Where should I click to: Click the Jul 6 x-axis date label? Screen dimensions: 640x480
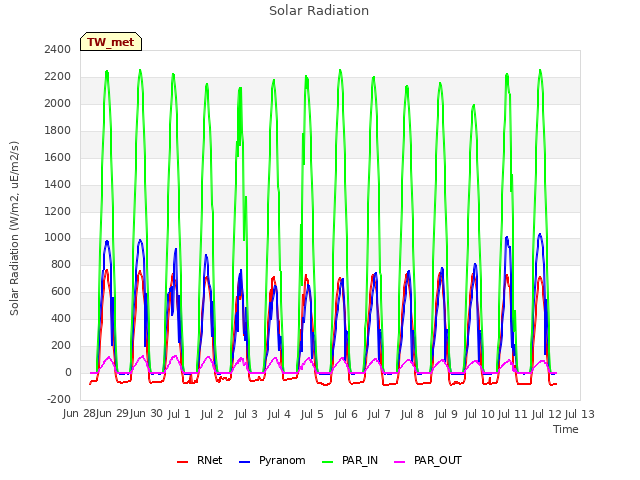pos(346,414)
